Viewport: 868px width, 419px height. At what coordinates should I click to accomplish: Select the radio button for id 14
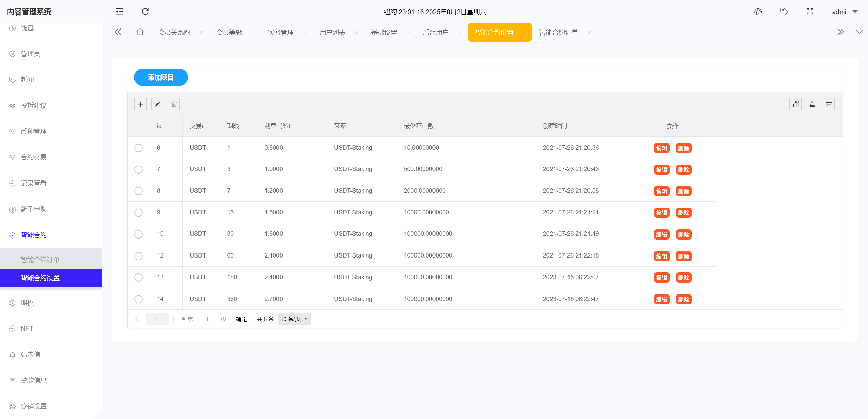138,299
